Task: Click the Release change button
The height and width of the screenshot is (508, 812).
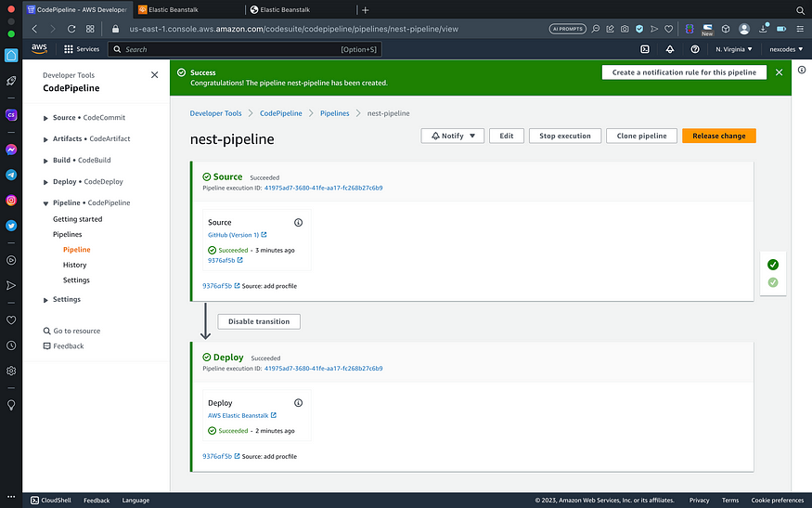Action: tap(719, 136)
